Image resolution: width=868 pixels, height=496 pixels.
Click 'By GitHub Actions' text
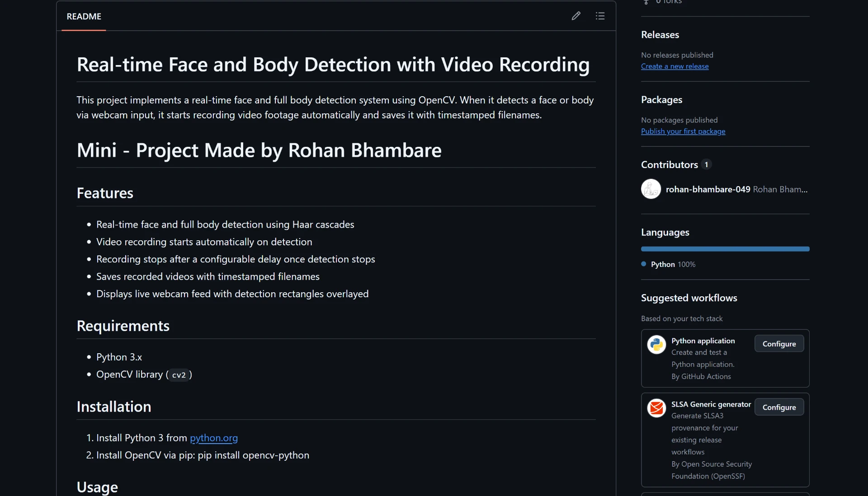[701, 376]
